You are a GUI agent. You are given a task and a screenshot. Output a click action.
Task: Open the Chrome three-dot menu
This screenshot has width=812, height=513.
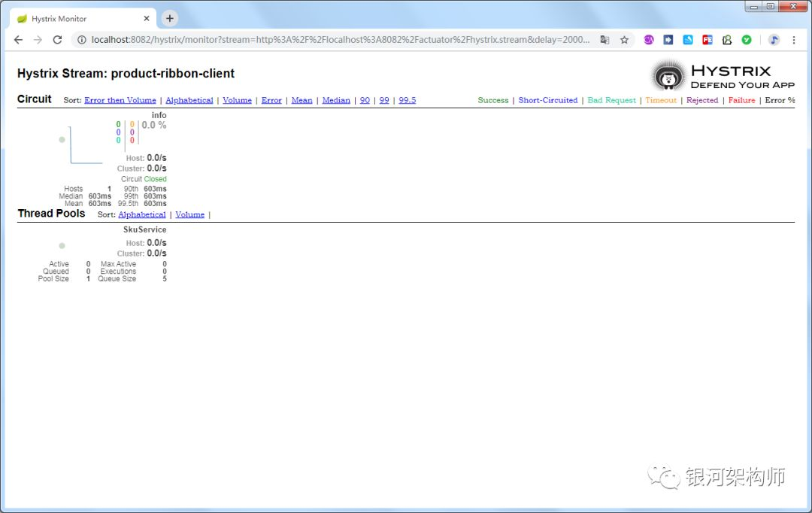click(794, 40)
